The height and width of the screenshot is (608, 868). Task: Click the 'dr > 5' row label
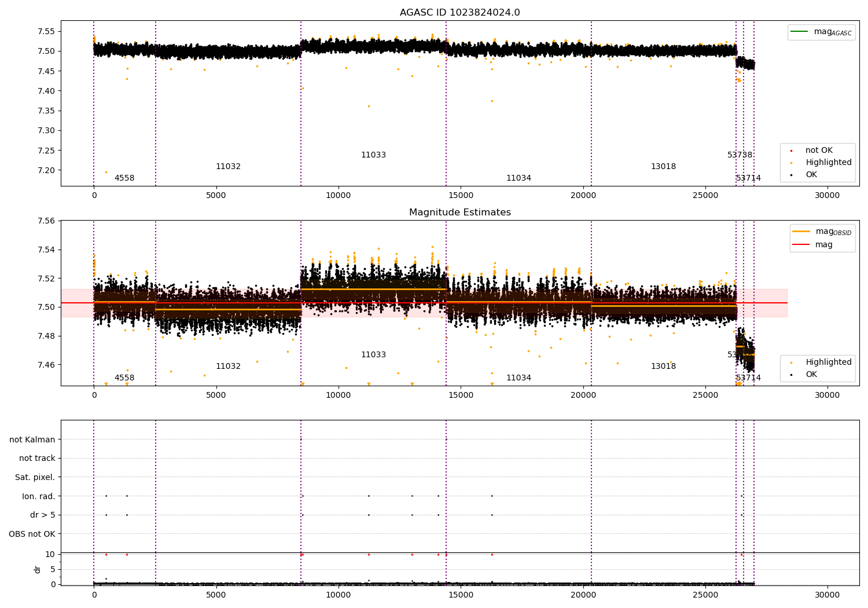(43, 515)
